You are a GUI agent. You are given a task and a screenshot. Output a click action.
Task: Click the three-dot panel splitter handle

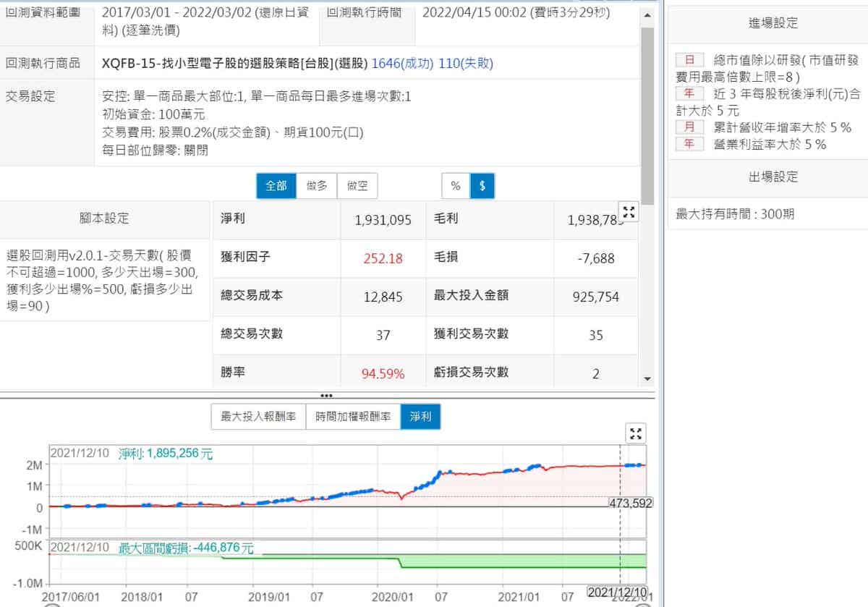pos(326,396)
